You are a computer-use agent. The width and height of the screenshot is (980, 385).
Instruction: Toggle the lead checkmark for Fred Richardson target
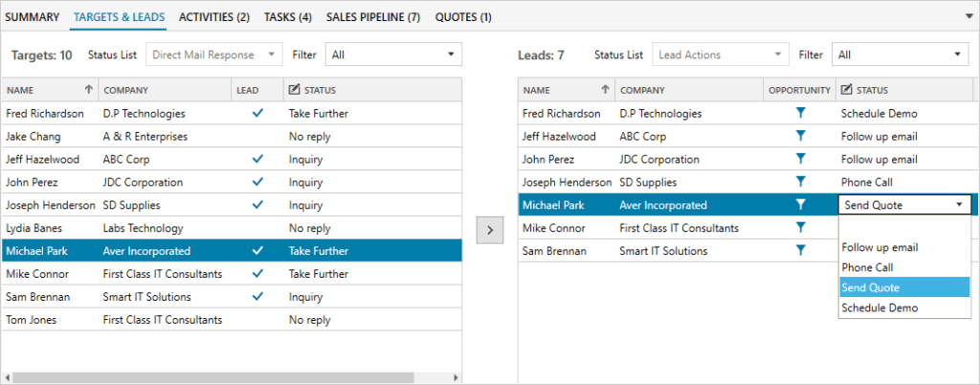pyautogui.click(x=256, y=113)
